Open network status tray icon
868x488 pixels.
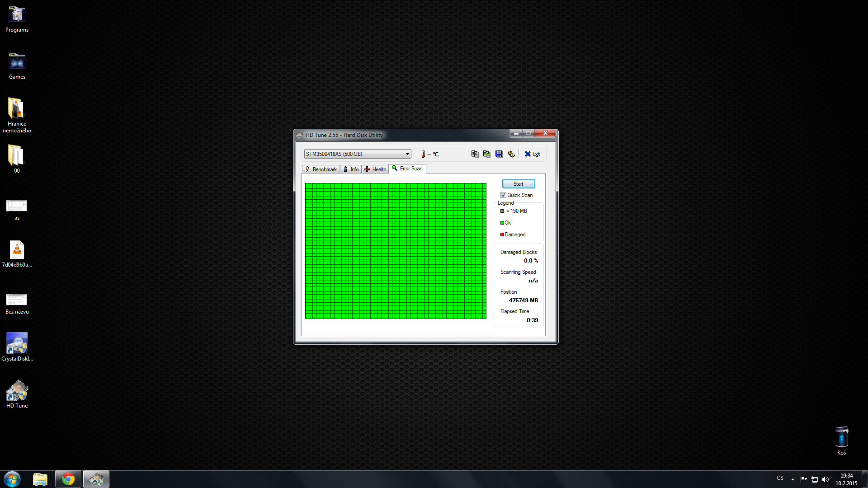click(x=815, y=479)
